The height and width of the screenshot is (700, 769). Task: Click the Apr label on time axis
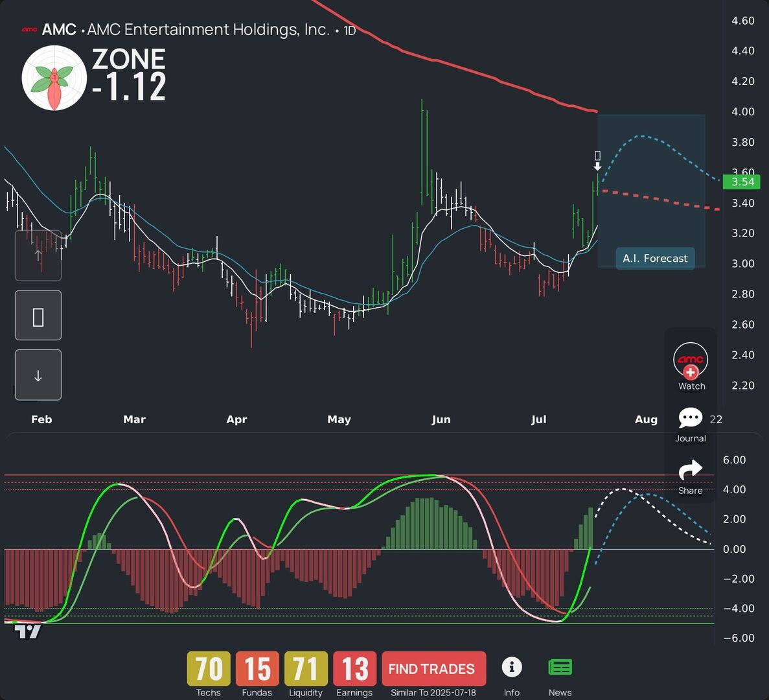[236, 419]
